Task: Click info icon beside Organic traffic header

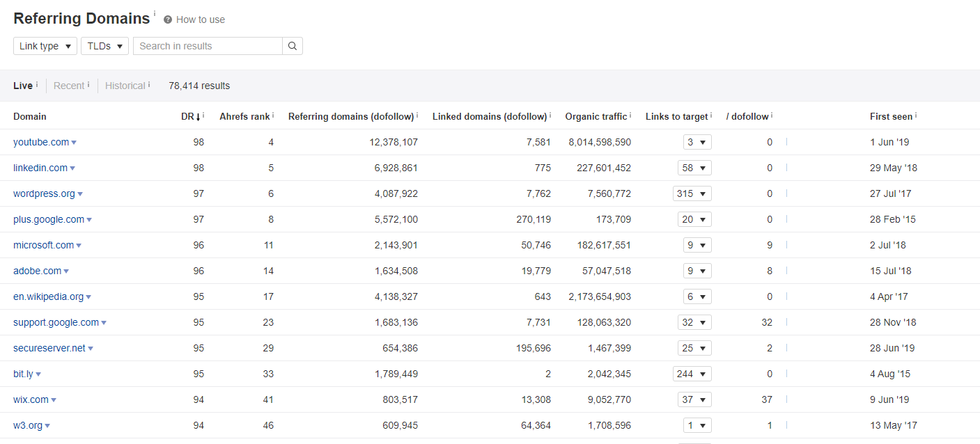Action: coord(630,116)
